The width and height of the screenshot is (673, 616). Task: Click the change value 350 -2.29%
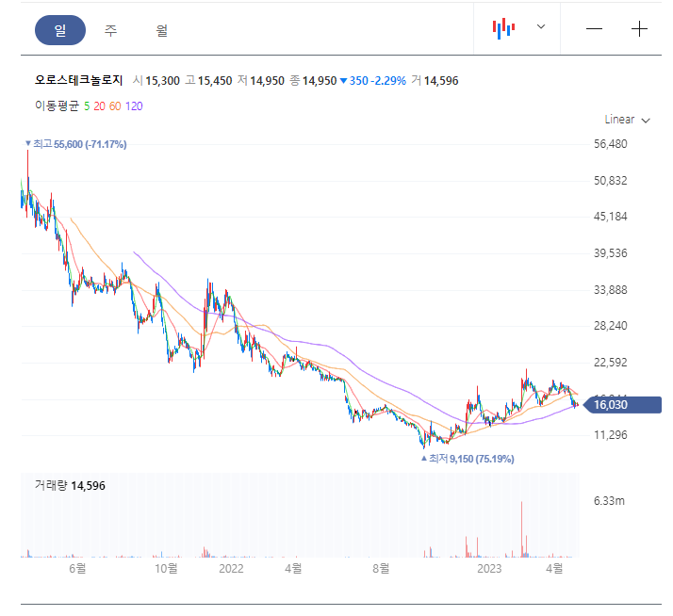(x=373, y=81)
